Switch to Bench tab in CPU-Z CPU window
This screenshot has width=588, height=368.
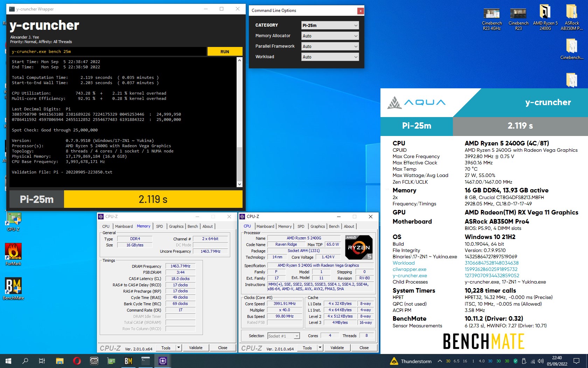334,226
